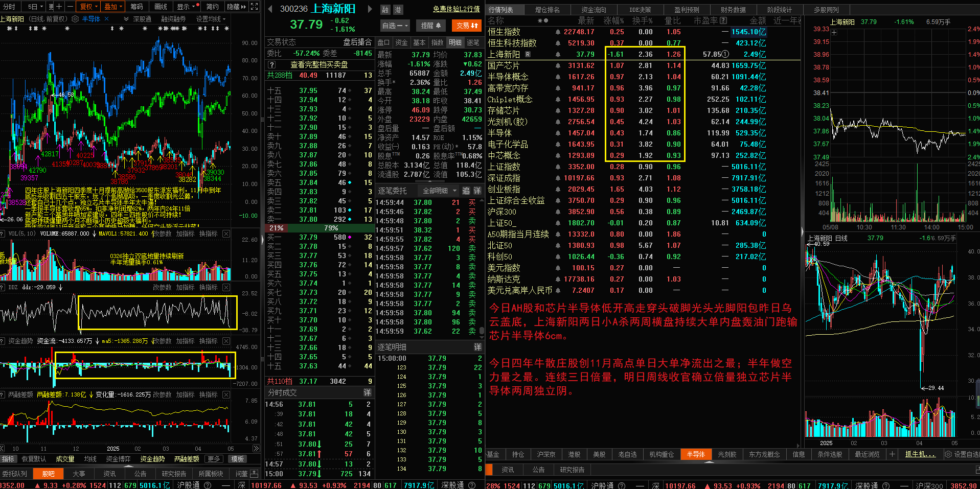Select the 画线 drawing tool
Screen dimensions: 980x489
coord(161,7)
